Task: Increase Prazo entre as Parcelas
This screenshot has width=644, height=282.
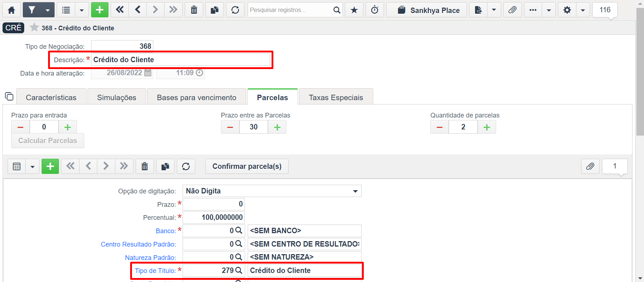Action: coord(277,127)
